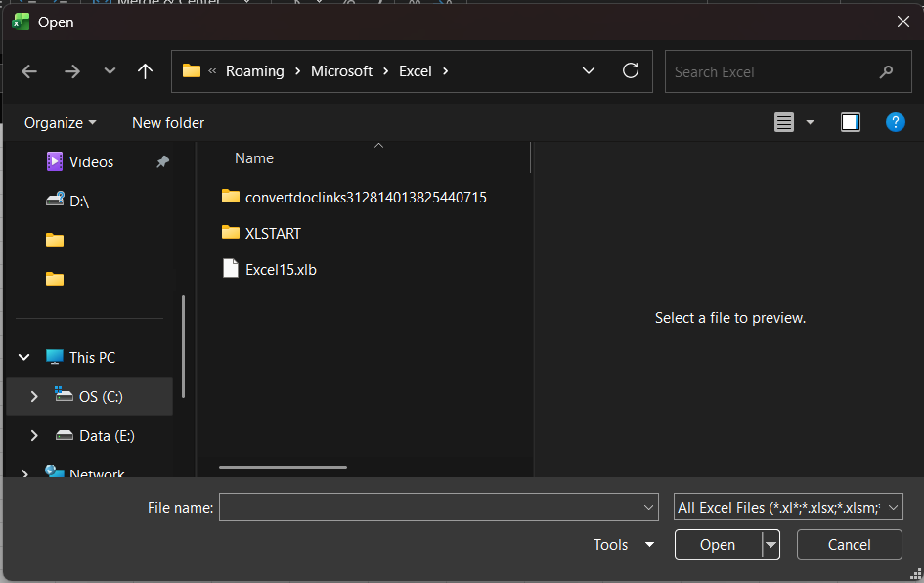Screen dimensions: 924x583
Task: Click the Open button
Action: tap(718, 544)
